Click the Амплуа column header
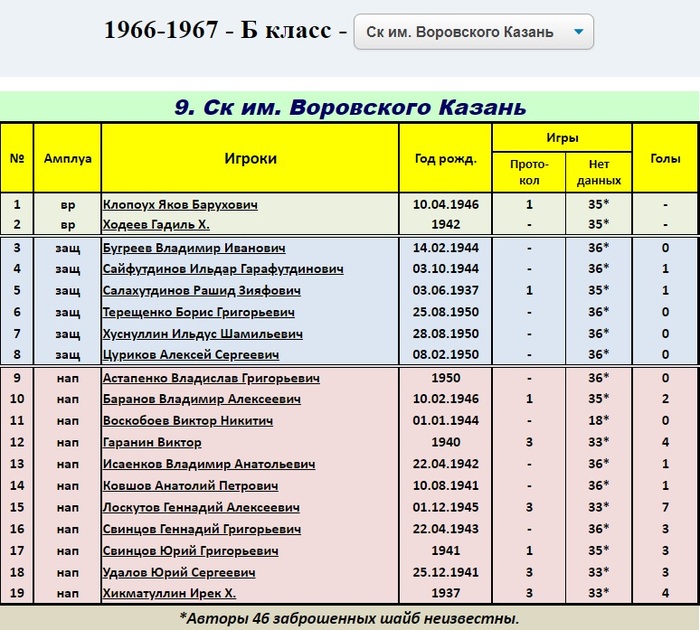 67,158
